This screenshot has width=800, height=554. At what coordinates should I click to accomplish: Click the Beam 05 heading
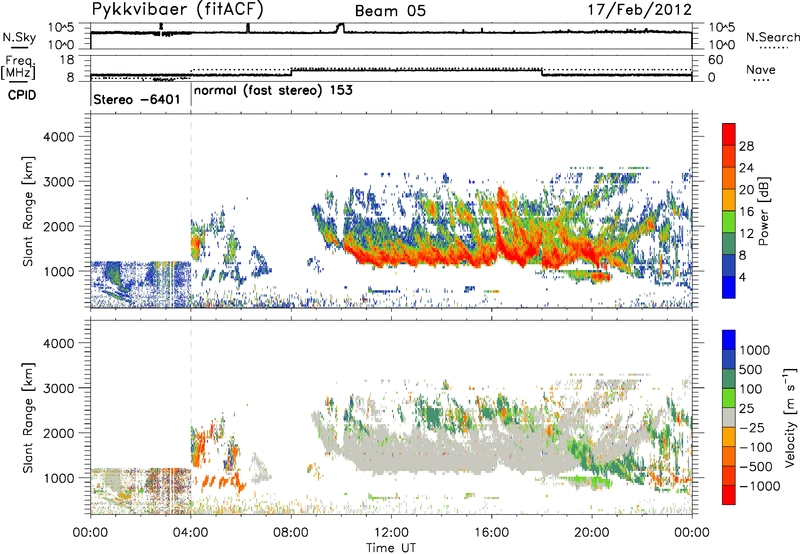(390, 11)
